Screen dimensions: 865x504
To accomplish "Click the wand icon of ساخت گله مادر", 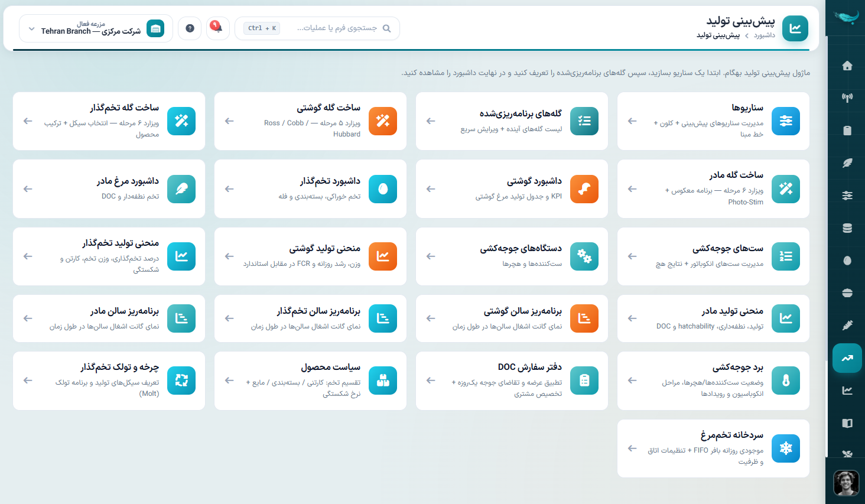I will (786, 189).
